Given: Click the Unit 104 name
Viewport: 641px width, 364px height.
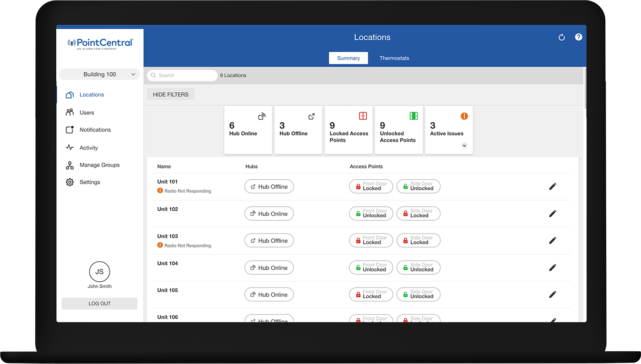Looking at the screenshot, I should tap(168, 263).
